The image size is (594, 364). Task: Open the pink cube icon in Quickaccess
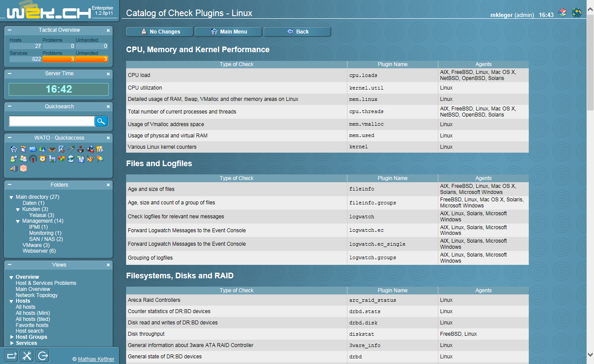23,168
